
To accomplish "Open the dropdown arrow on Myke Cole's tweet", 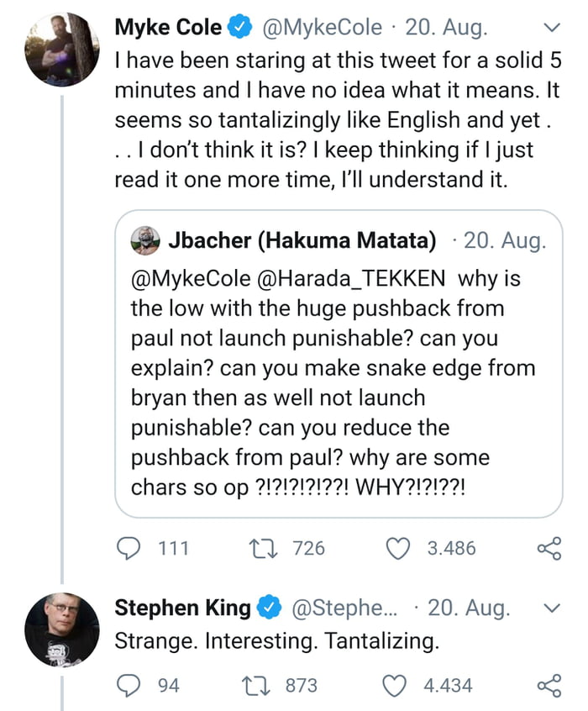I will coord(552,28).
